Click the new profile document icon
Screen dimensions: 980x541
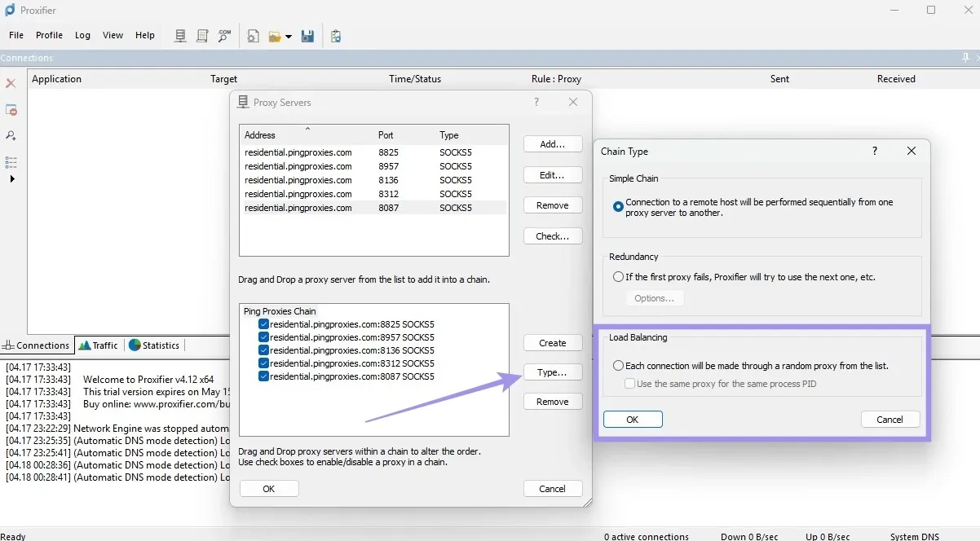click(x=254, y=36)
